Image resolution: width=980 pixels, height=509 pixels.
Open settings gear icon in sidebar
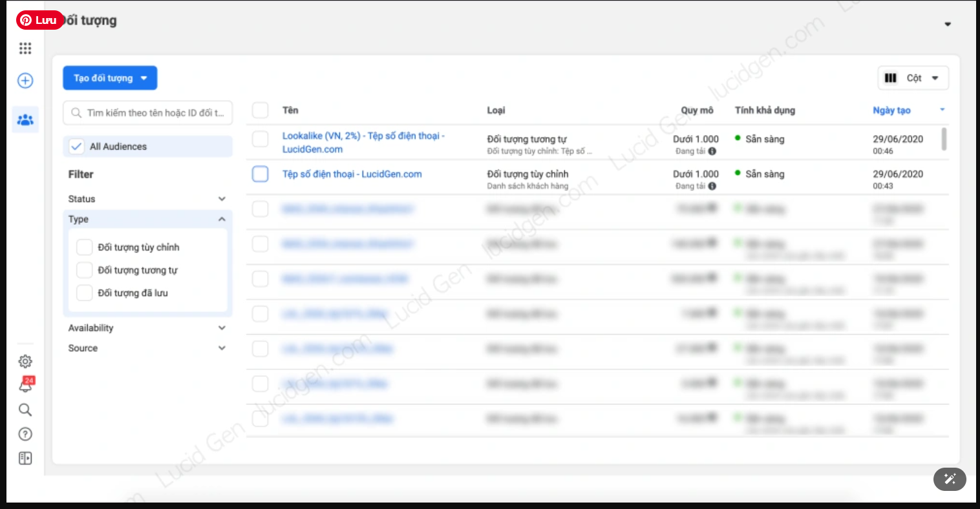(x=25, y=362)
